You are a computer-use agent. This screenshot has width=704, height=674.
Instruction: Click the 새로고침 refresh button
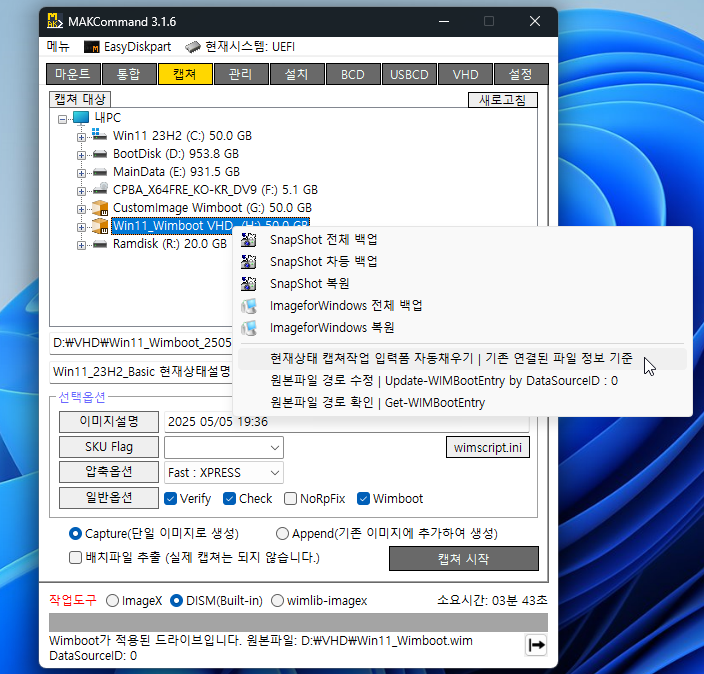(502, 100)
